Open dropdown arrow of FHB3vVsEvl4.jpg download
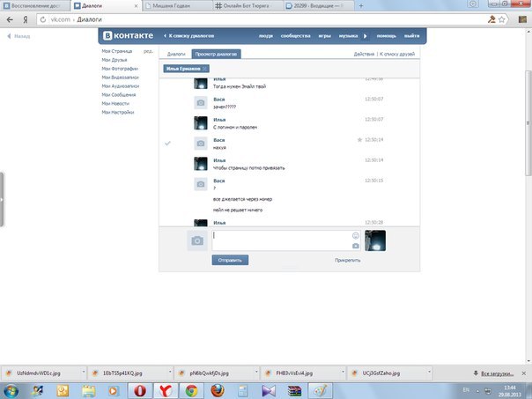532x399 pixels. (343, 373)
